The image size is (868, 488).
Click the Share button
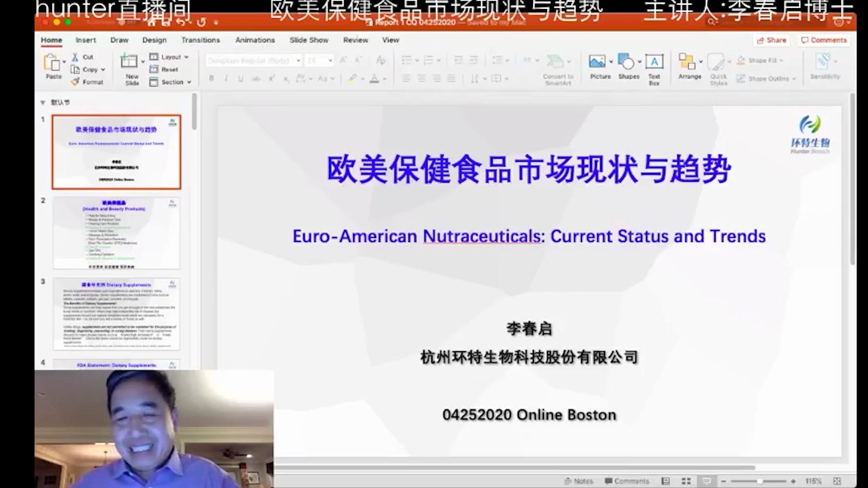click(772, 40)
